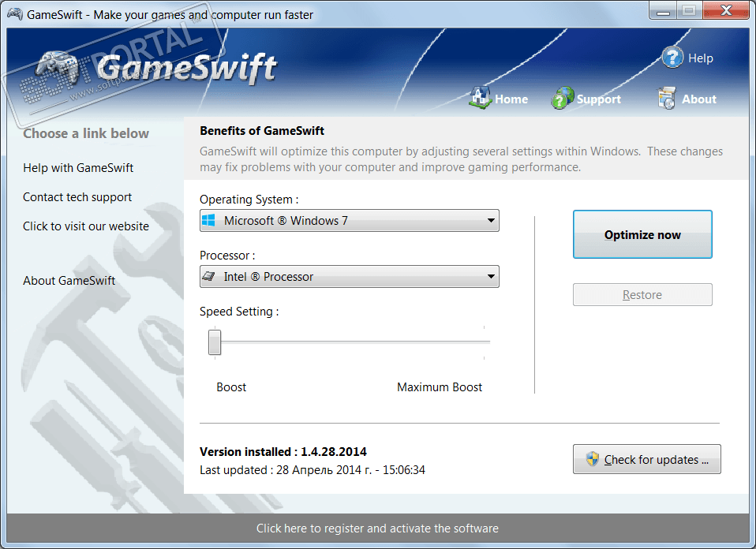The width and height of the screenshot is (756, 549).
Task: Close the GameSwift window
Action: (x=726, y=10)
